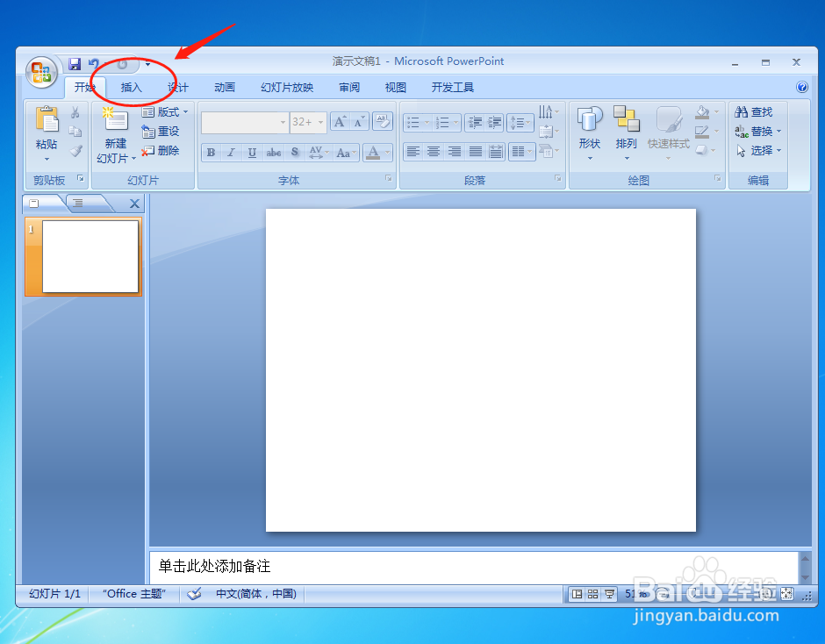Open the 动画 ribbon tab

tap(225, 88)
